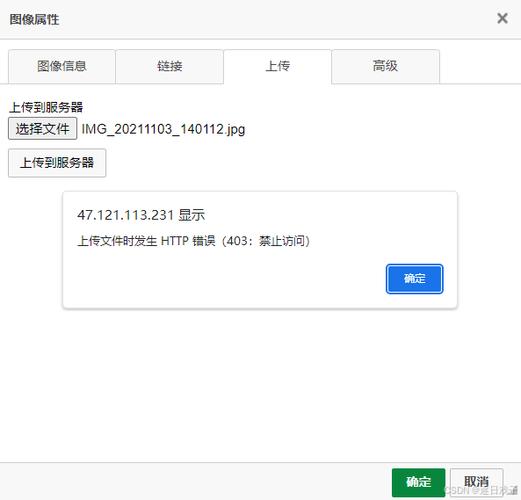
Task: Click the error message 上传文件时发生 HTTP 错误
Action: [146, 241]
